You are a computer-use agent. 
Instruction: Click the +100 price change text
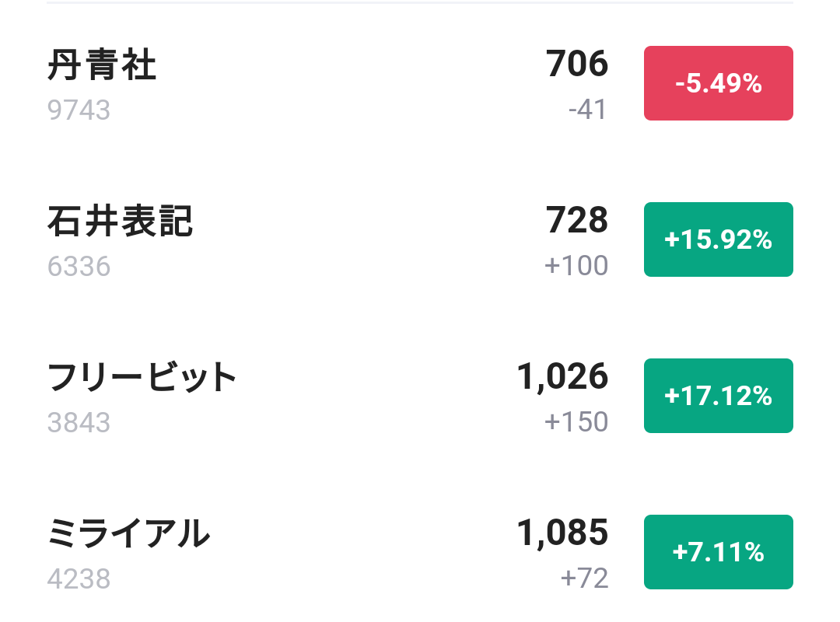(x=576, y=266)
